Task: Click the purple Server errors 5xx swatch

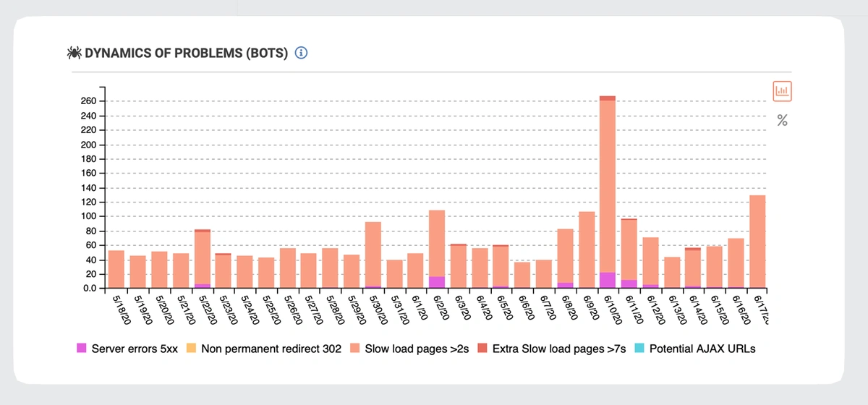Action: 82,349
